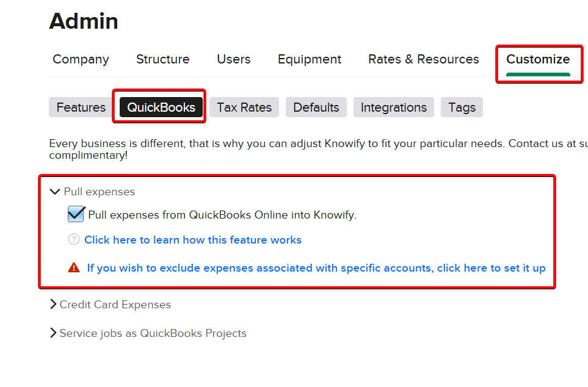The width and height of the screenshot is (588, 387).
Task: Open the Company tab
Action: pos(81,59)
